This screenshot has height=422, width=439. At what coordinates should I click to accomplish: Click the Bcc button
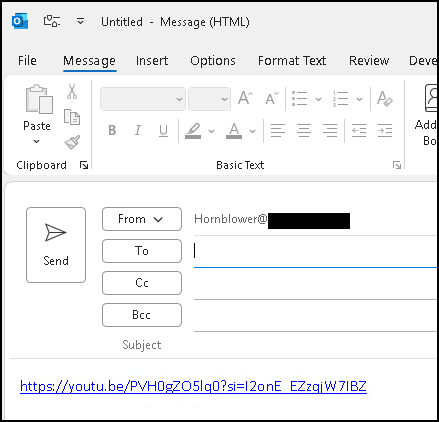point(142,315)
